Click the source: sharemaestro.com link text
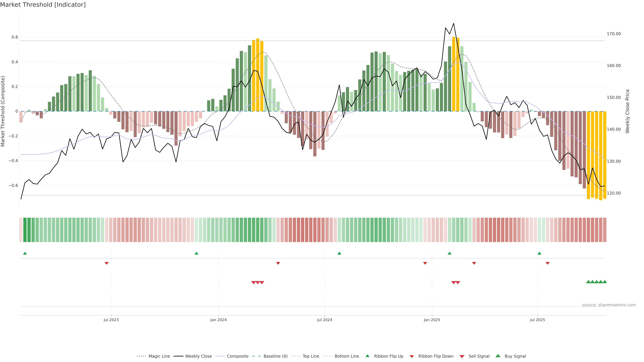This screenshot has height=362, width=644. click(x=609, y=305)
